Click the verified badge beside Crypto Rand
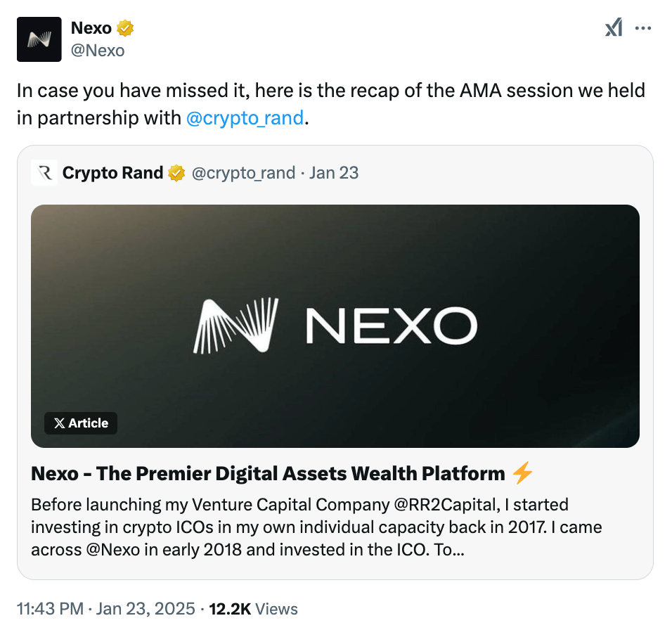672x630 pixels. [x=176, y=172]
